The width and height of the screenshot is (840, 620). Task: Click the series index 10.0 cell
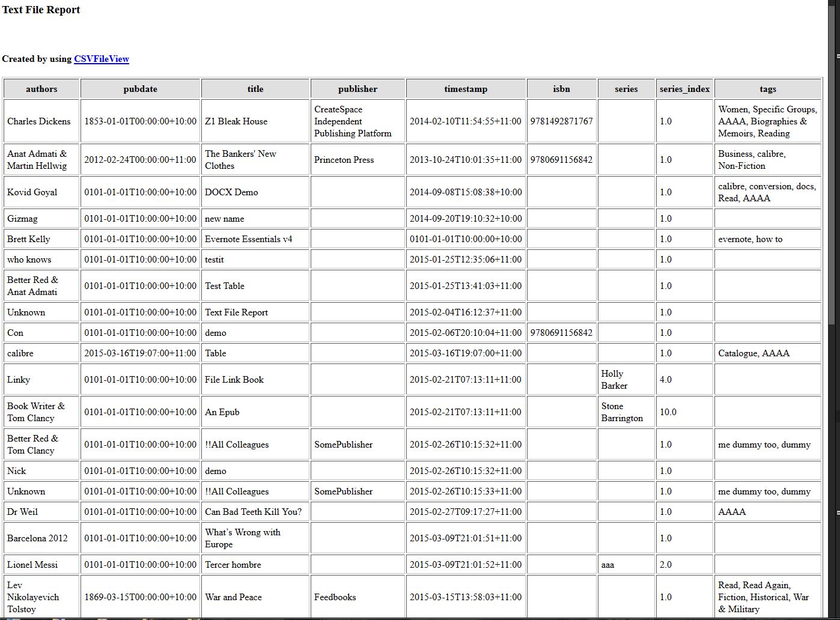coord(684,412)
